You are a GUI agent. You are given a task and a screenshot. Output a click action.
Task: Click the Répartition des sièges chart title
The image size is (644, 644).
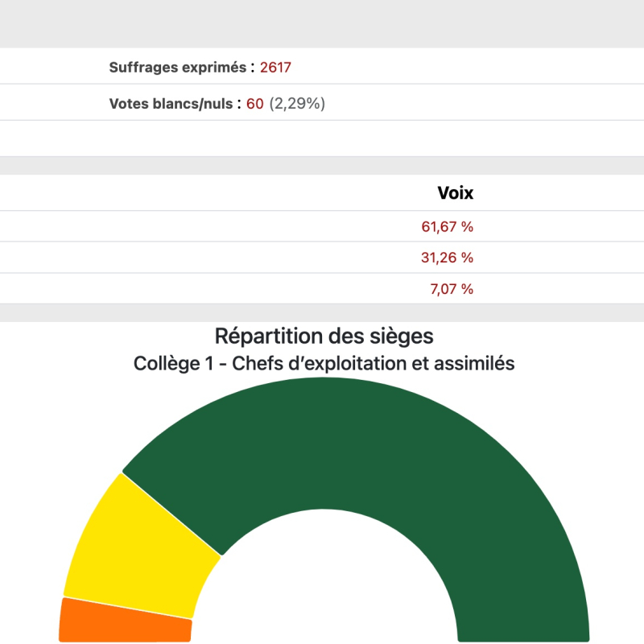324,336
